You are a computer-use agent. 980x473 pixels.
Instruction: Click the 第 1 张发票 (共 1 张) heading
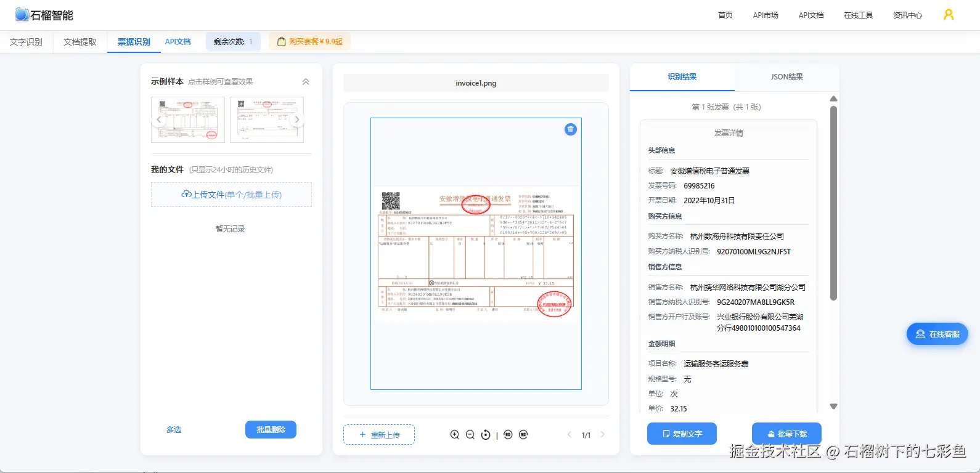[x=726, y=107]
